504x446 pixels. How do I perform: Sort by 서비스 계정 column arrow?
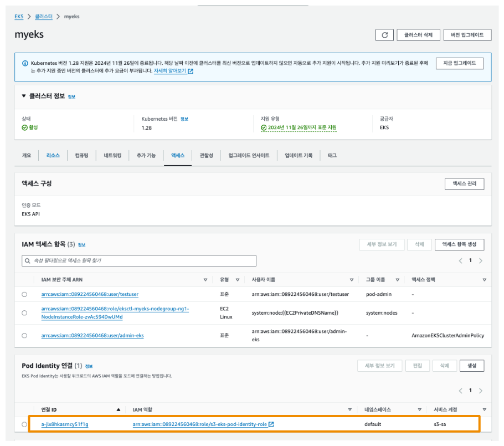click(485, 409)
